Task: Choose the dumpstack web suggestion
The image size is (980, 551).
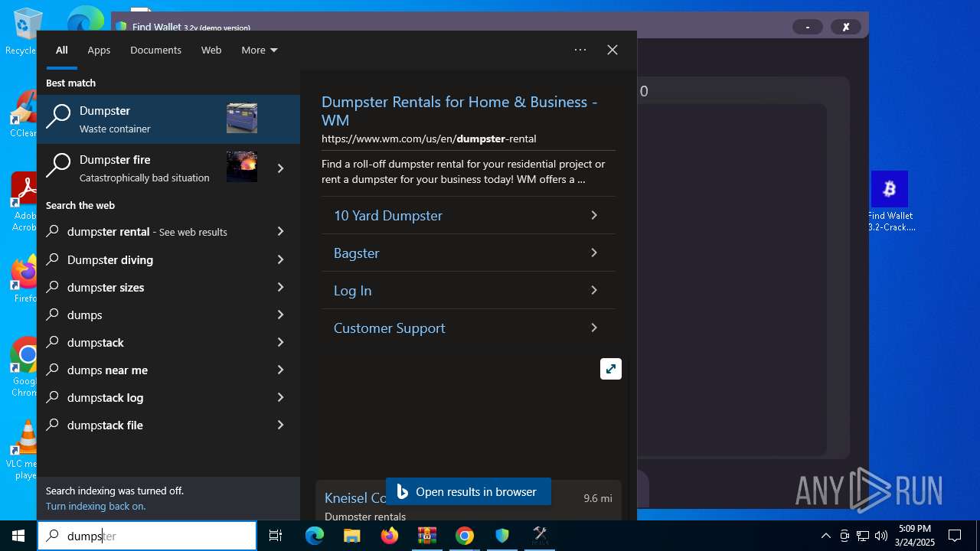Action: pos(150,342)
